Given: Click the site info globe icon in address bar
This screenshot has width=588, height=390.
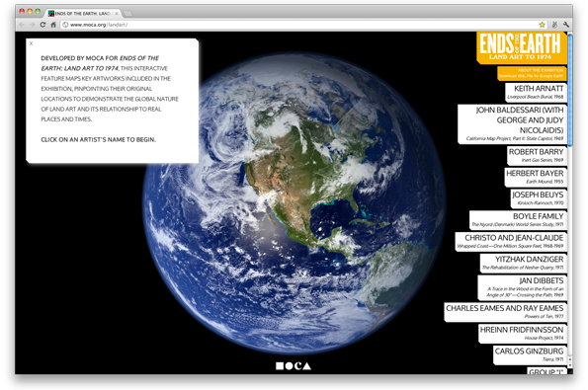Looking at the screenshot, I should (65, 25).
